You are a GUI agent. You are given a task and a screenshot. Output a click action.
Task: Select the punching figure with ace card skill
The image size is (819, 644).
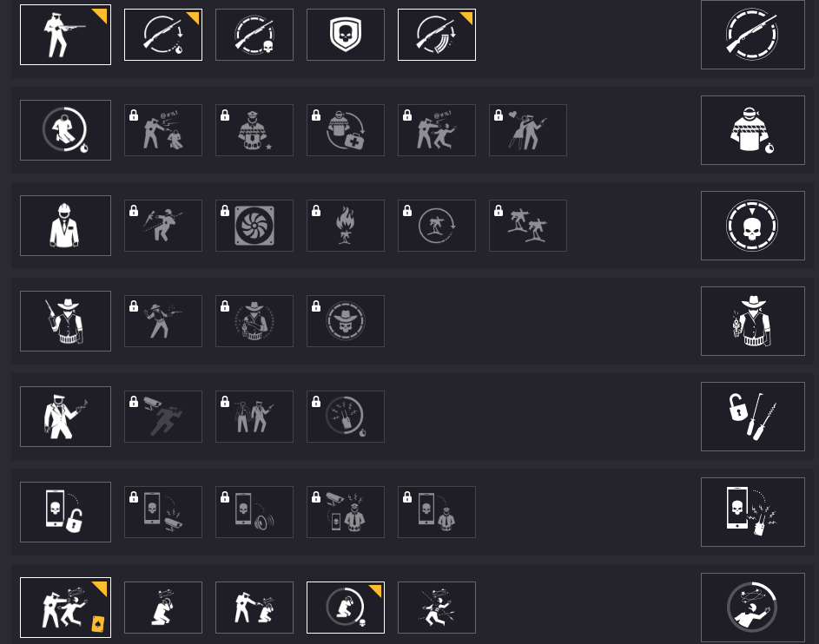[x=65, y=608]
